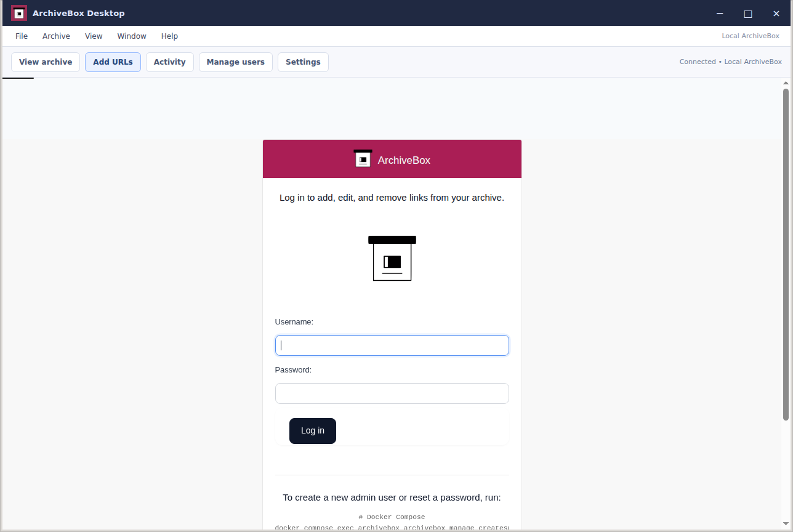Maximize the ArchiveBox Desktop window
Screen dimensions: 793x532
[748, 14]
